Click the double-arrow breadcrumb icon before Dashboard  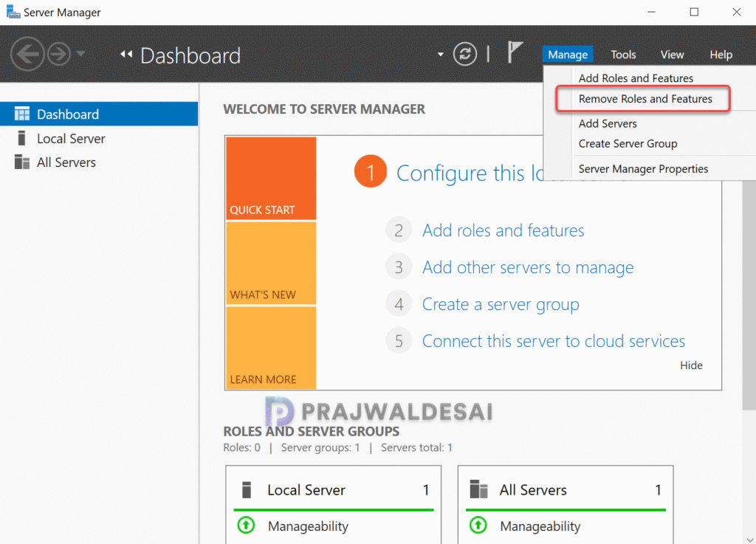(126, 55)
